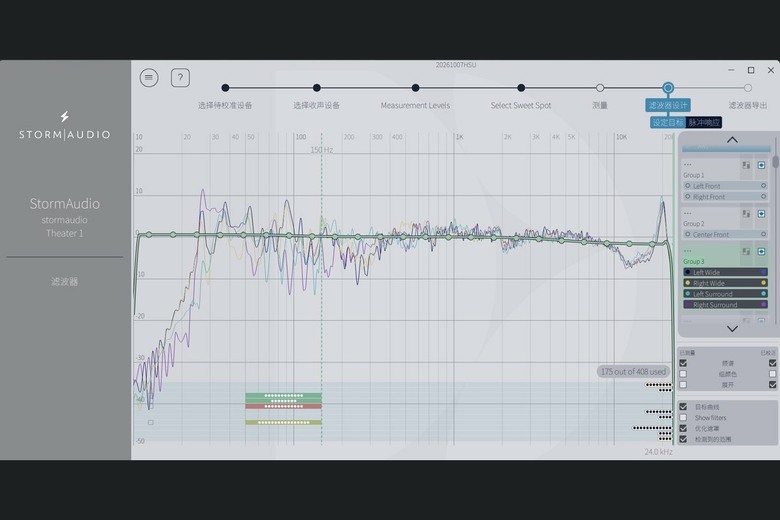The width and height of the screenshot is (780, 520).
Task: Enable the Show filters checkbox
Action: click(683, 417)
